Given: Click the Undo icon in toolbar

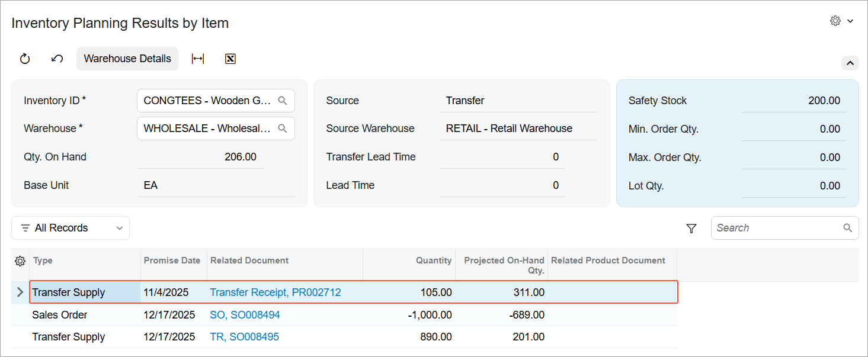Looking at the screenshot, I should click(x=57, y=59).
